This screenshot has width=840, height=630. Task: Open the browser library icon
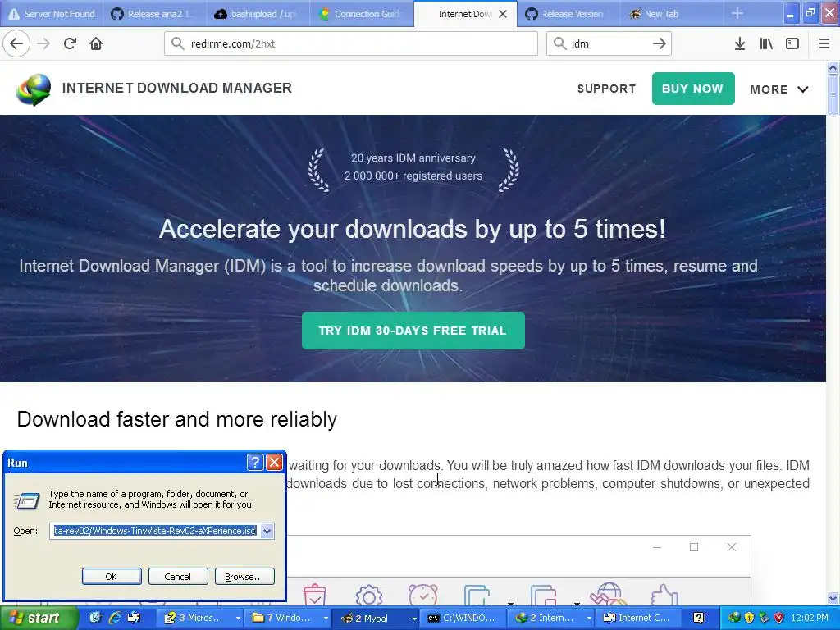766,43
